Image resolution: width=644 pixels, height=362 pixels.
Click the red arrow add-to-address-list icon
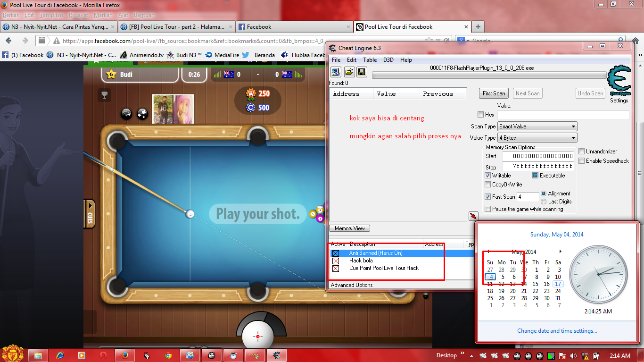pyautogui.click(x=473, y=216)
